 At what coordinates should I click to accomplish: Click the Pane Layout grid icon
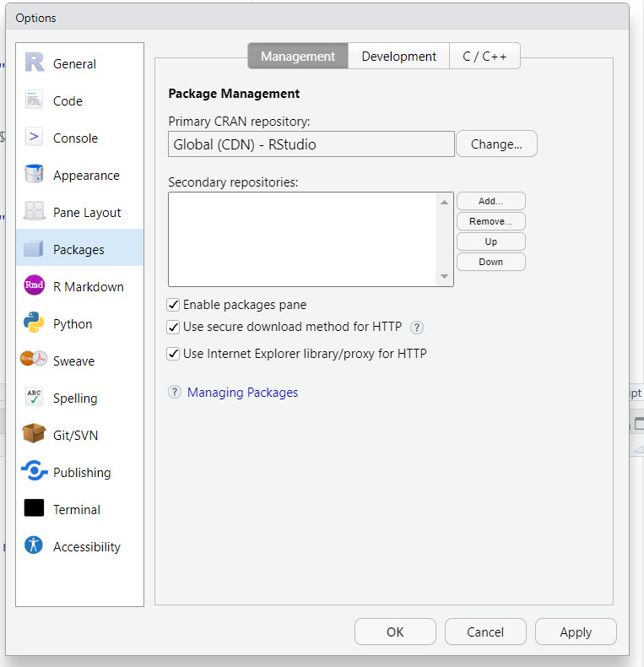34,210
